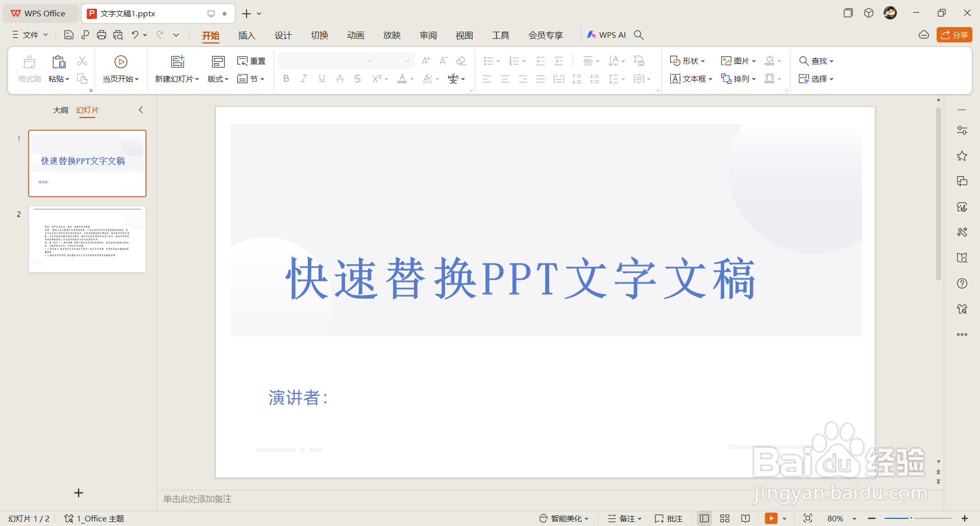Click the search magnifier beside WPS AI
Image resolution: width=980 pixels, height=526 pixels.
coord(639,35)
